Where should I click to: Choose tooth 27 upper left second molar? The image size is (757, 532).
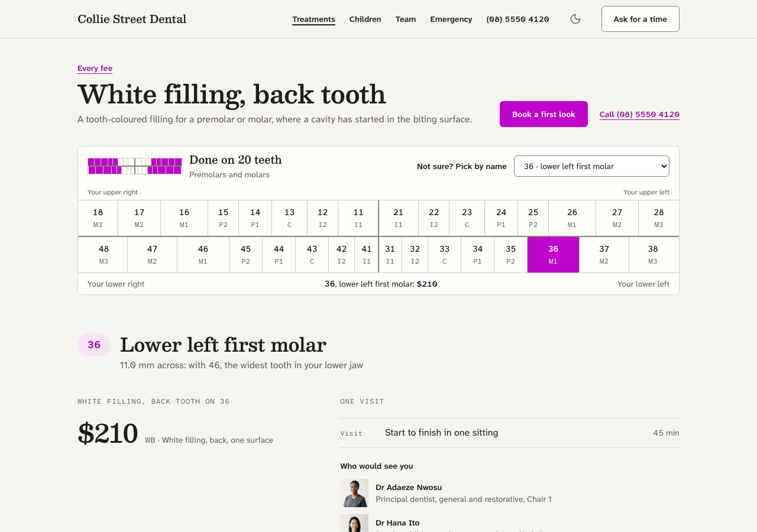pos(617,218)
